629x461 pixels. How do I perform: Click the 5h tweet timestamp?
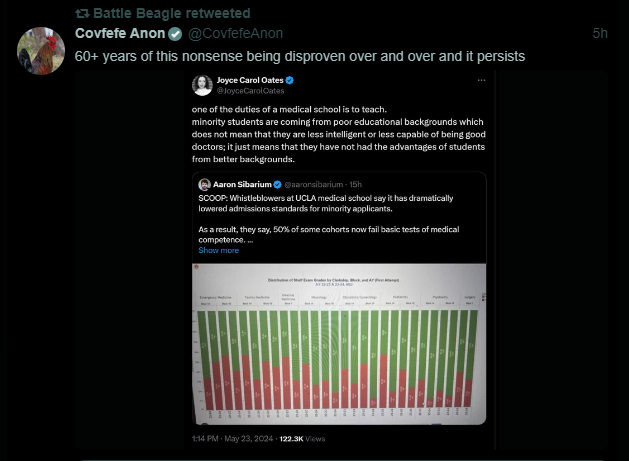[599, 34]
